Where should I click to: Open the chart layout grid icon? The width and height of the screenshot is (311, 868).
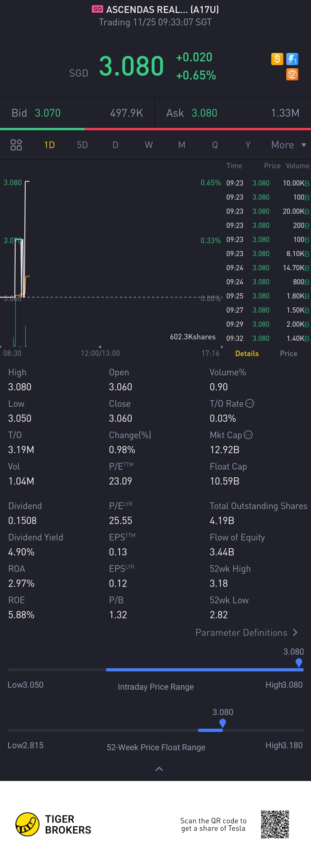tap(16, 145)
